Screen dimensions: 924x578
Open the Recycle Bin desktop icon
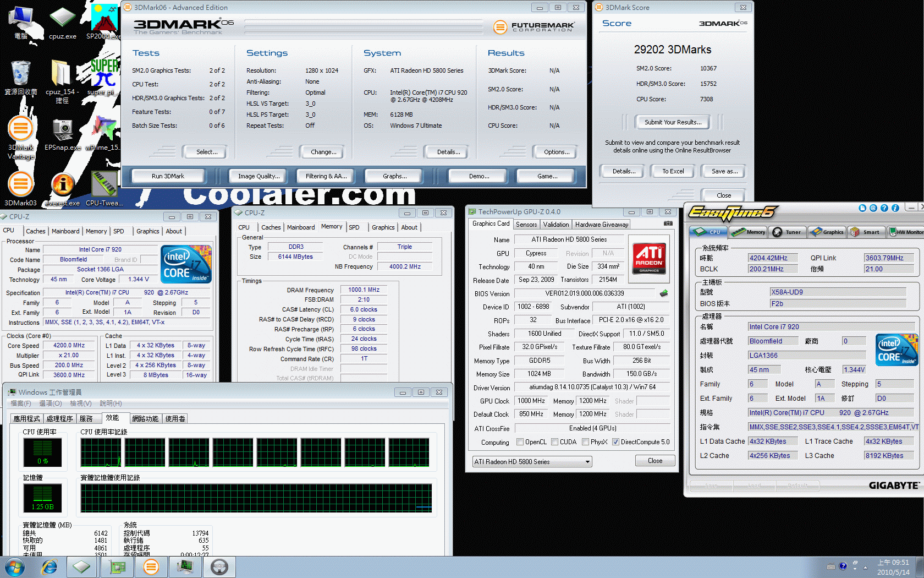pos(21,77)
